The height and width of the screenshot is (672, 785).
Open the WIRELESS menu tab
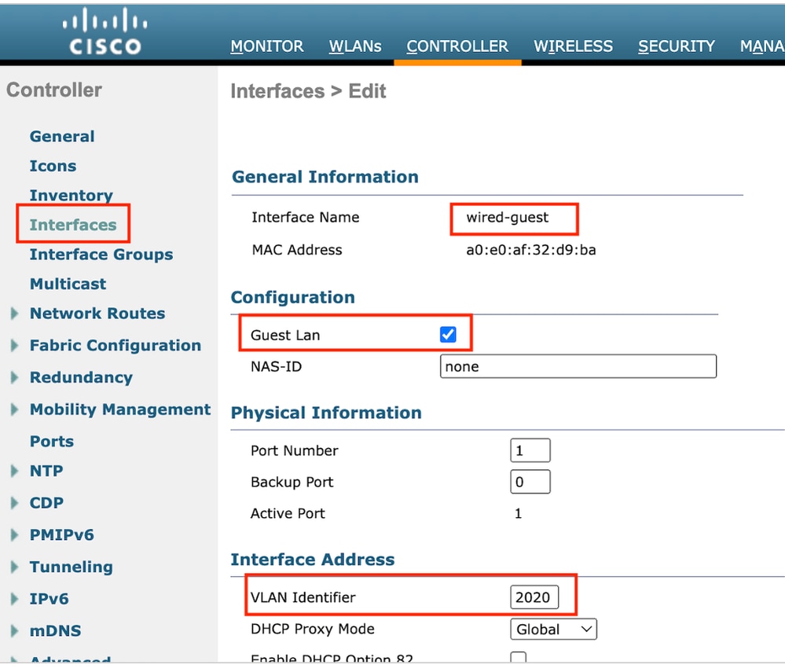(573, 46)
